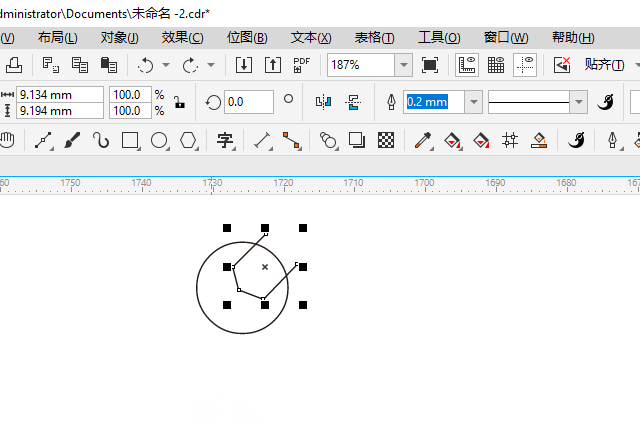Select the Freehand line tool
This screenshot has width=640, height=424.
43,140
